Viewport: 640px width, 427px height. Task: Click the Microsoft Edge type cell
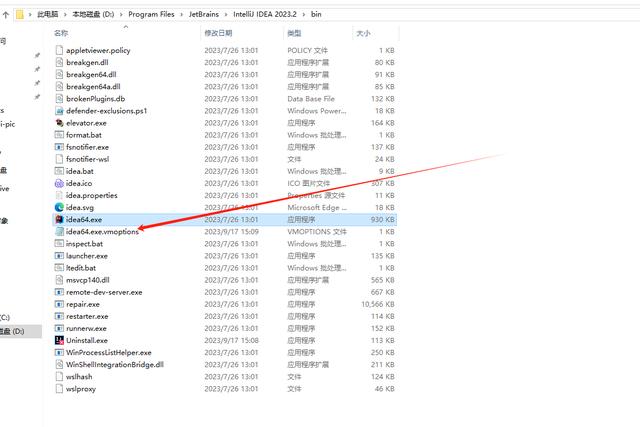click(317, 208)
